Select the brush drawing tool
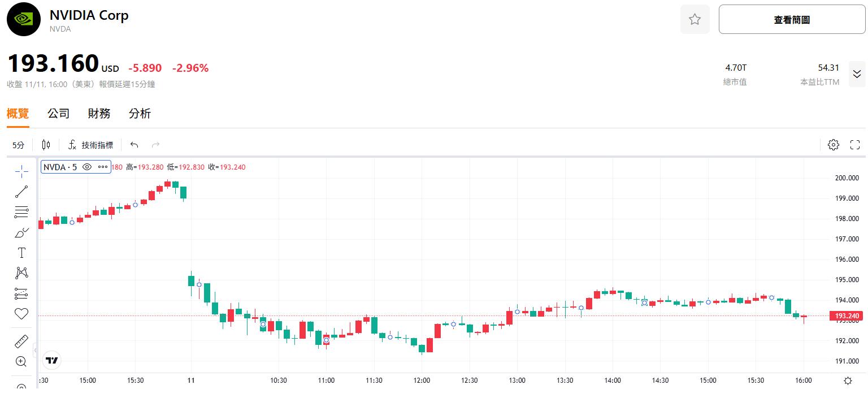Viewport: 868px width, 402px height. coord(21,232)
